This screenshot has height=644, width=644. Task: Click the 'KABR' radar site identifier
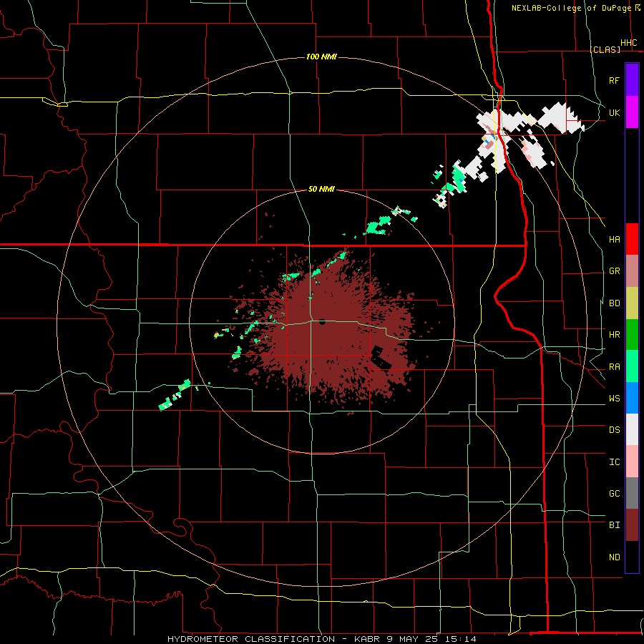[367, 639]
